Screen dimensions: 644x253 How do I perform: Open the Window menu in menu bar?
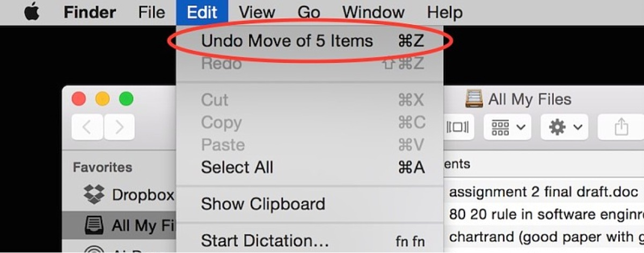[x=374, y=12]
